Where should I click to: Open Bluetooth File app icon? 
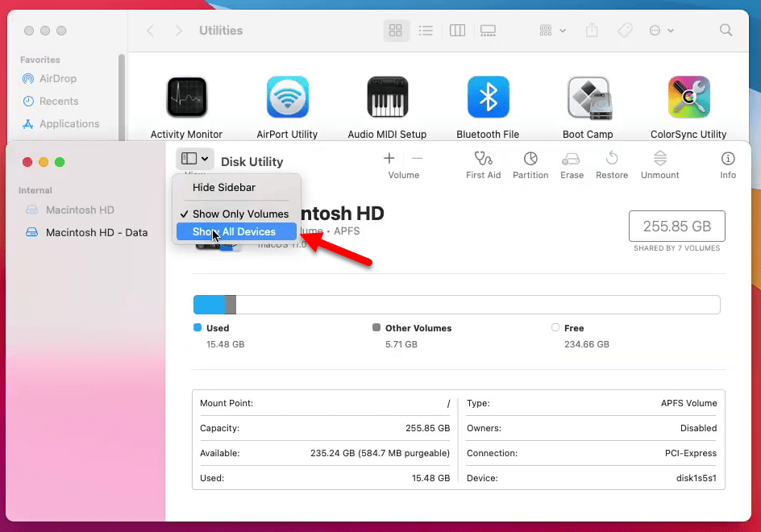489,97
